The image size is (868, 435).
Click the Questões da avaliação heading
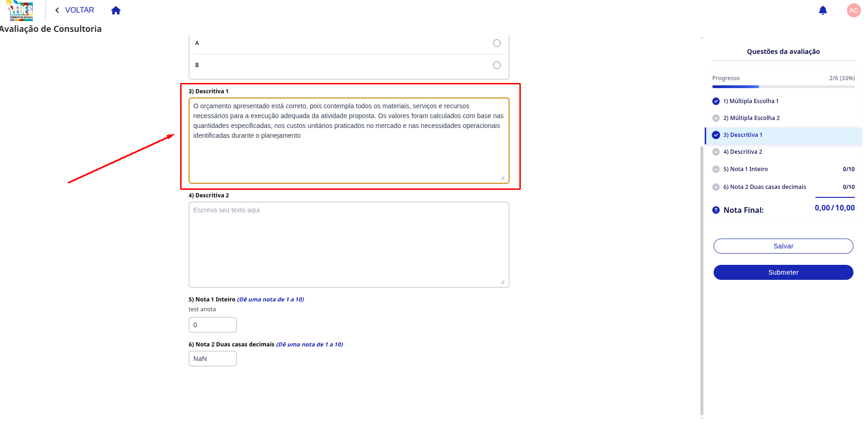click(783, 52)
